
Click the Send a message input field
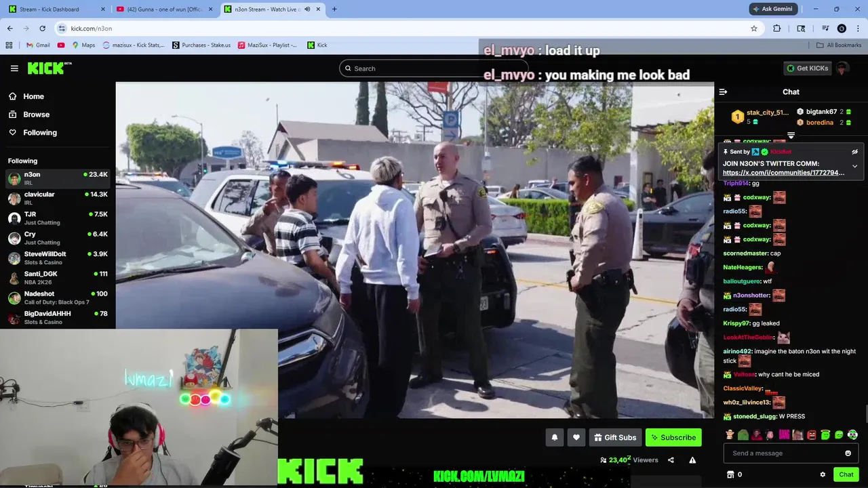(x=791, y=453)
